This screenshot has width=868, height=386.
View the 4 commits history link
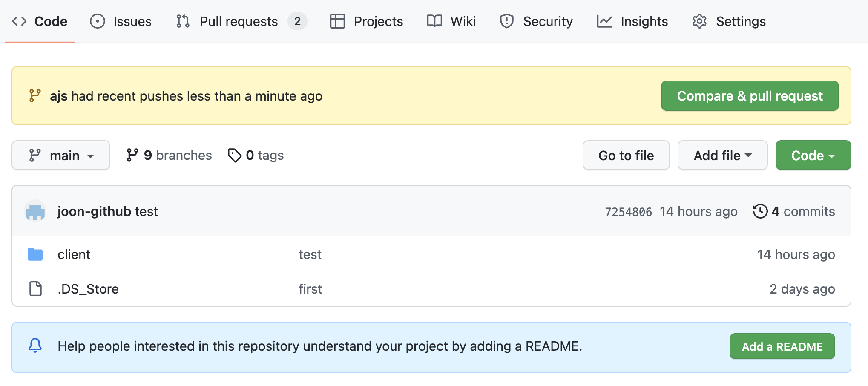tap(794, 211)
